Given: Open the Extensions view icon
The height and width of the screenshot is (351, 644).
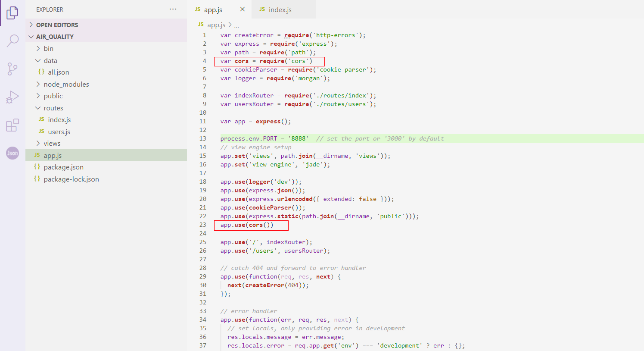Looking at the screenshot, I should click(x=12, y=125).
